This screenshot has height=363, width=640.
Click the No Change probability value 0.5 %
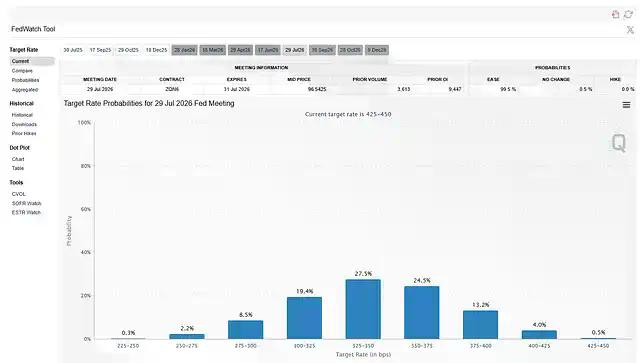pos(586,89)
